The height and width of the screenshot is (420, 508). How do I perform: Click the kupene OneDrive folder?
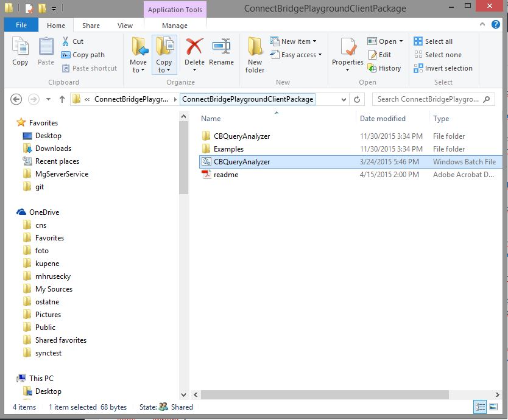[48, 264]
